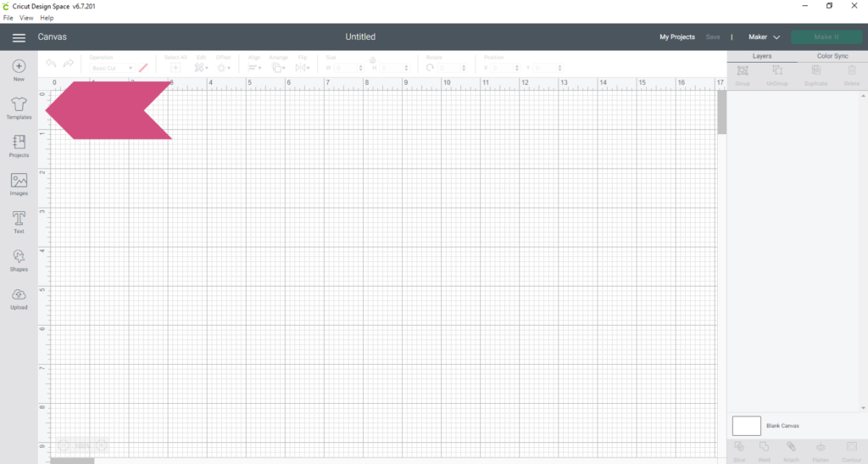The width and height of the screenshot is (868, 464).
Task: Click the Rotate icon in the toolbar
Action: [430, 68]
